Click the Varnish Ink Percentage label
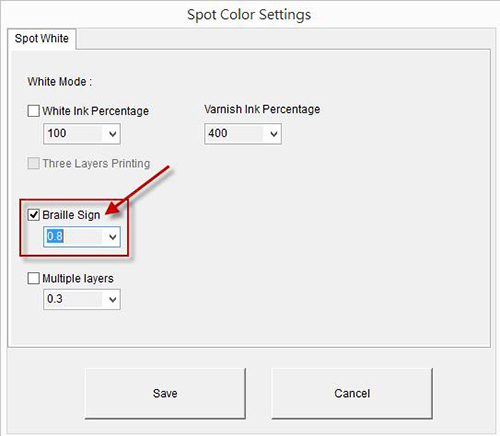Viewport: 500px width, 436px height. pyautogui.click(x=262, y=109)
